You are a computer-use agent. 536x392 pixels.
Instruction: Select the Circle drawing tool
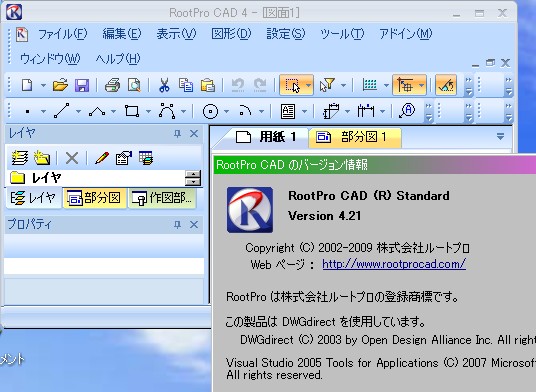coord(210,111)
